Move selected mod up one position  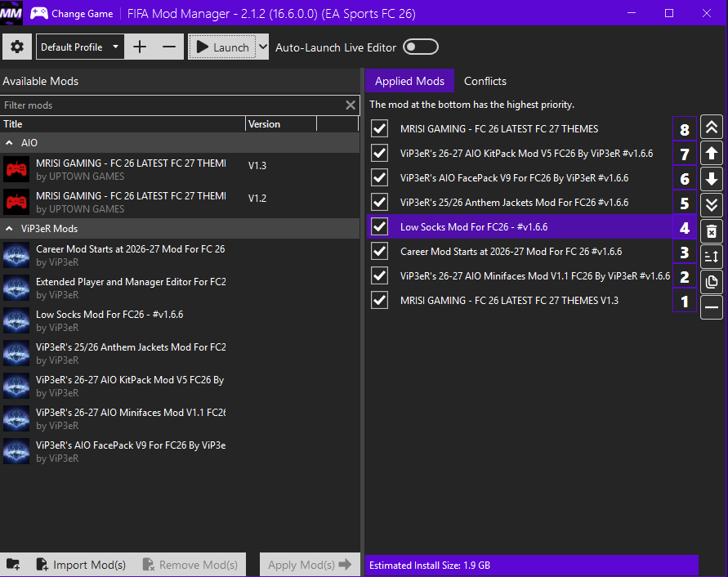tap(712, 153)
